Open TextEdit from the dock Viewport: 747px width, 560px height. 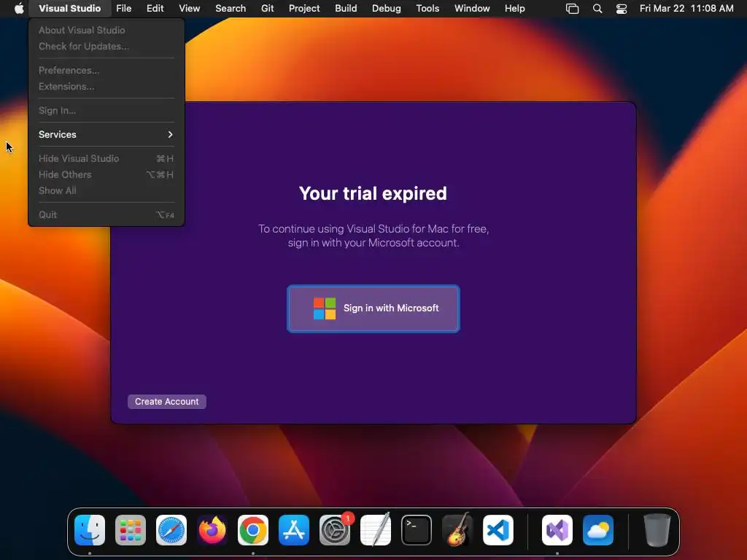376,529
